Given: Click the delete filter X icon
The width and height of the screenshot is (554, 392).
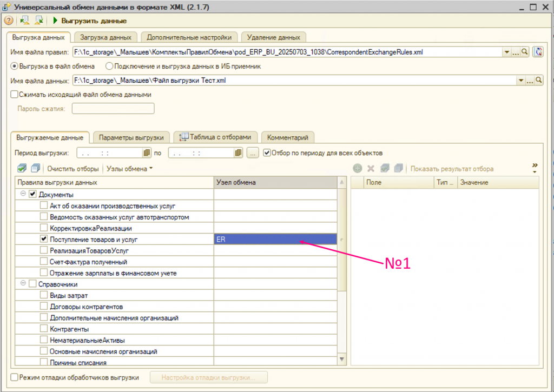Looking at the screenshot, I should click(371, 169).
